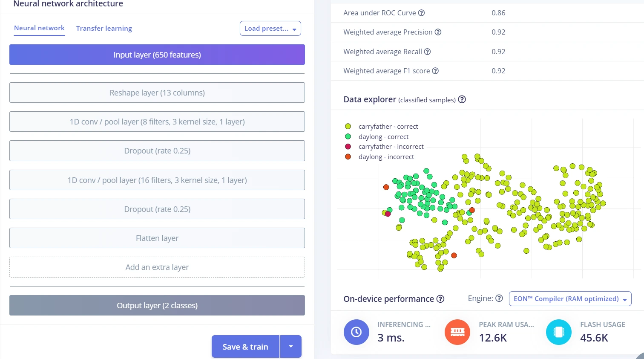Open help for Weighted average F1 score
The width and height of the screenshot is (644, 359).
point(435,71)
